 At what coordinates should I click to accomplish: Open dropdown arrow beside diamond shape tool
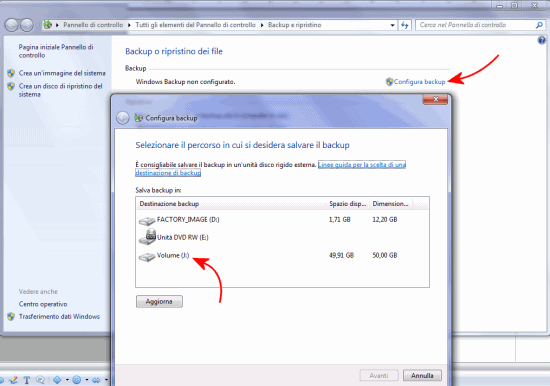click(x=67, y=380)
